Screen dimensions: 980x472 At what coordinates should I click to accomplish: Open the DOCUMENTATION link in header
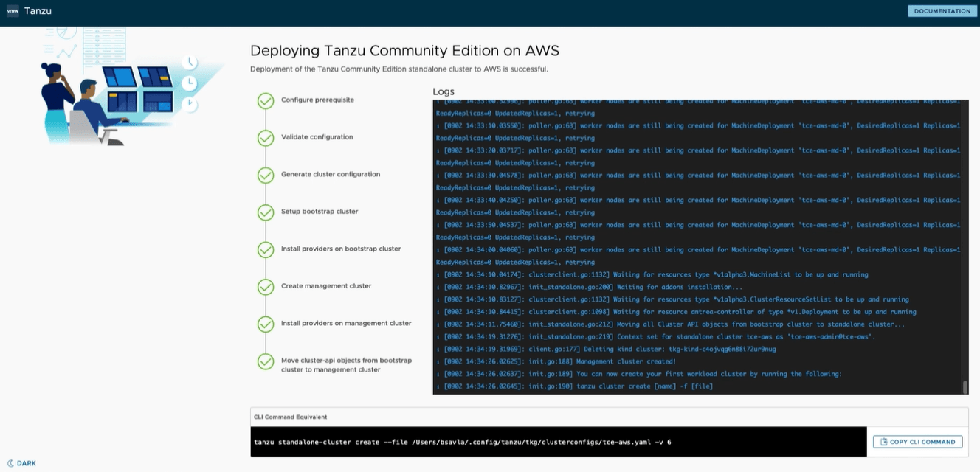click(942, 11)
